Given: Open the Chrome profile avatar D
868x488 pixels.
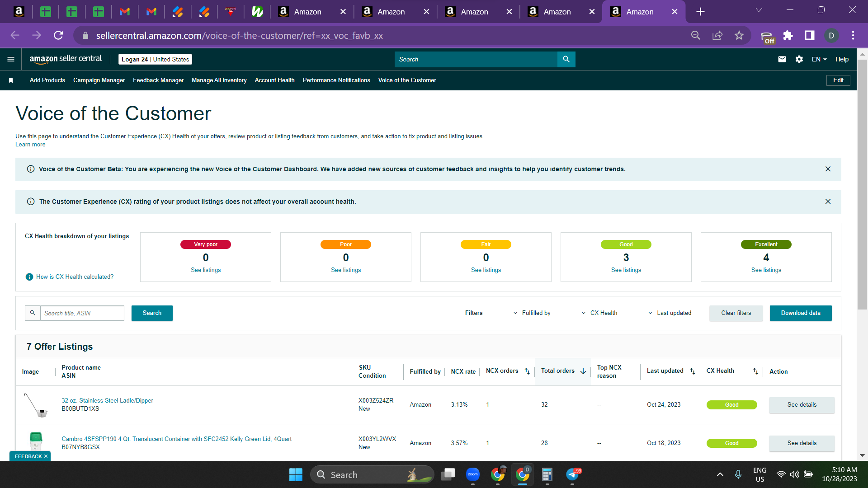Looking at the screenshot, I should click(831, 35).
